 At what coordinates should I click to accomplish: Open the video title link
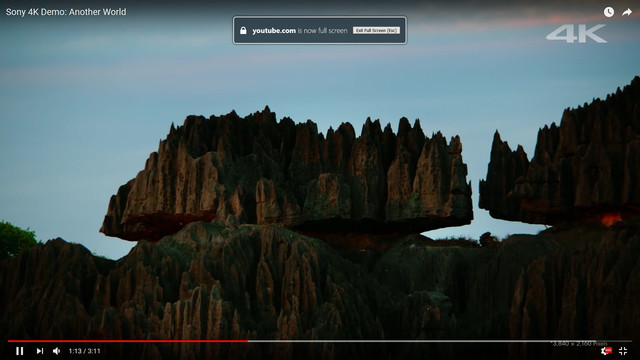[x=66, y=12]
